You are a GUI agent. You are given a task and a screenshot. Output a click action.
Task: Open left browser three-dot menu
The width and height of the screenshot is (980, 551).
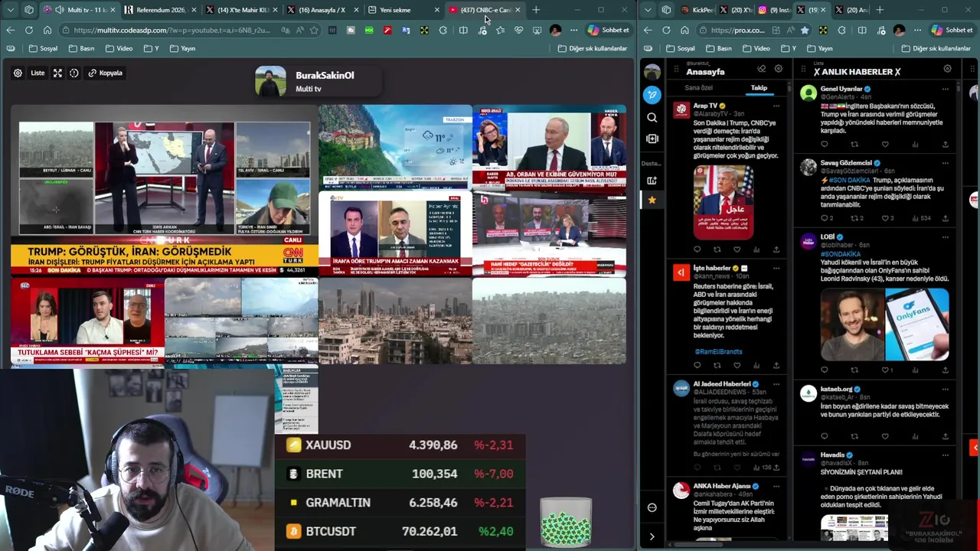pos(573,30)
